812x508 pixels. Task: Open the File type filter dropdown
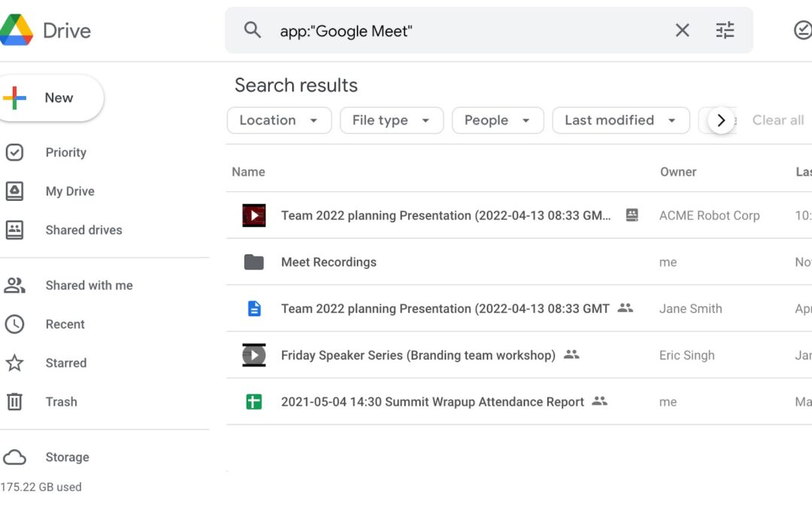(x=392, y=120)
